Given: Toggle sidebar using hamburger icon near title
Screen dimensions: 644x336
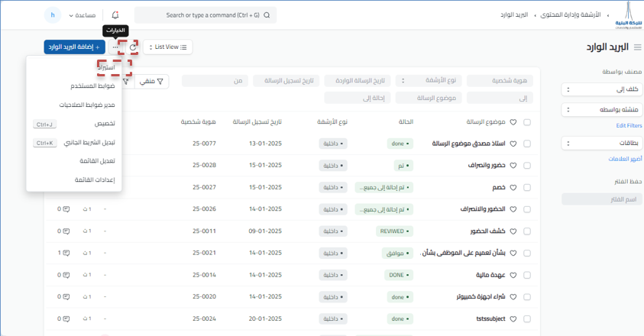Looking at the screenshot, I should click(637, 47).
